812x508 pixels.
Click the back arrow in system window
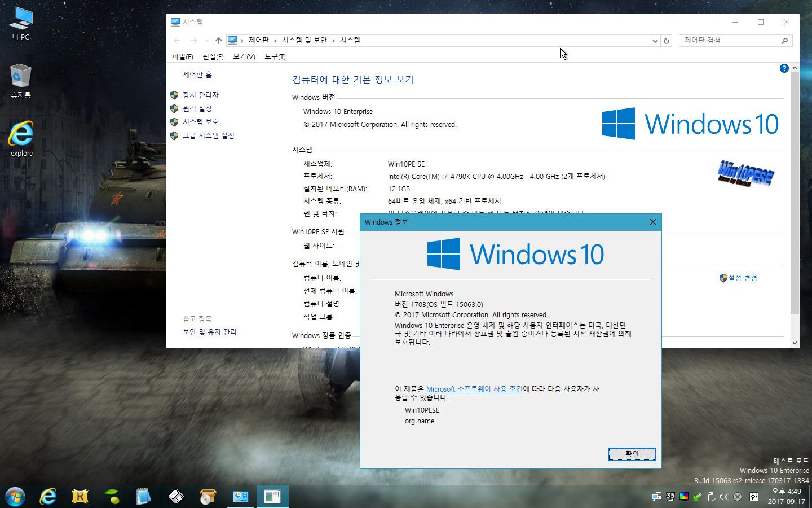pos(177,41)
